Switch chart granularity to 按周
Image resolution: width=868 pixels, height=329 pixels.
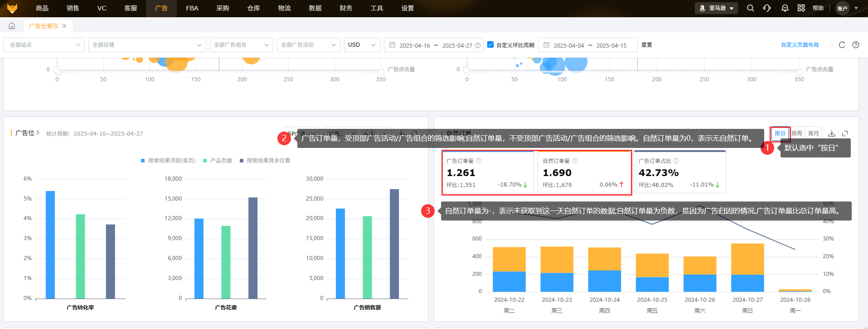click(x=796, y=133)
